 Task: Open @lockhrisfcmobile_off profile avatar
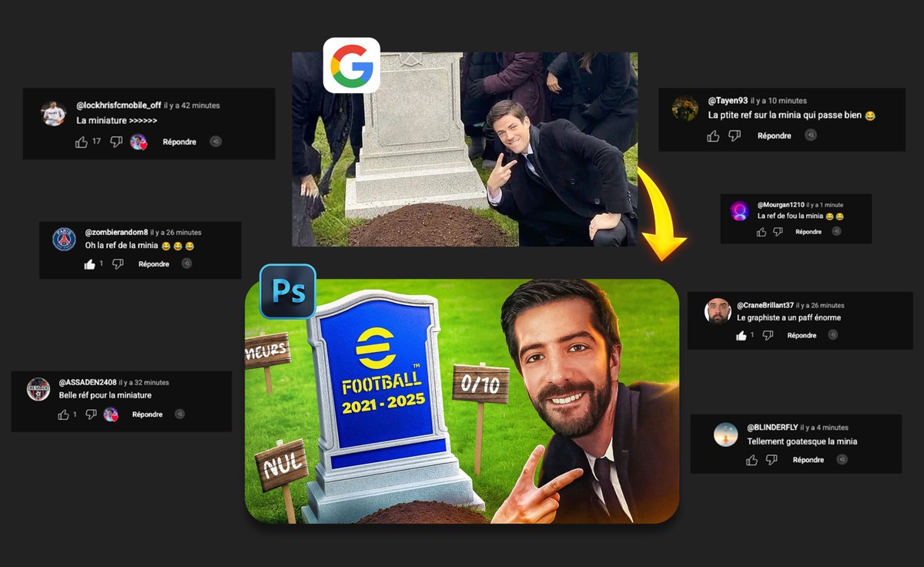pyautogui.click(x=53, y=114)
